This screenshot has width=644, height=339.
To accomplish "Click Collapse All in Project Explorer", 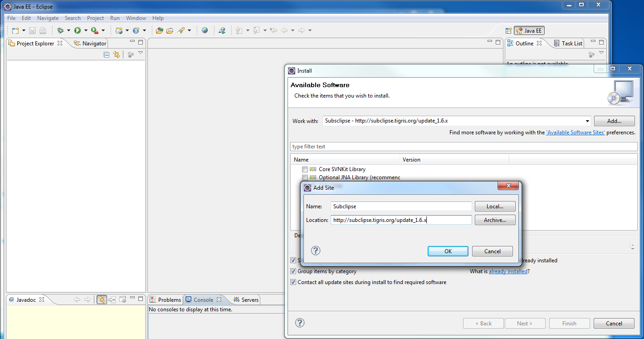I will tap(106, 54).
